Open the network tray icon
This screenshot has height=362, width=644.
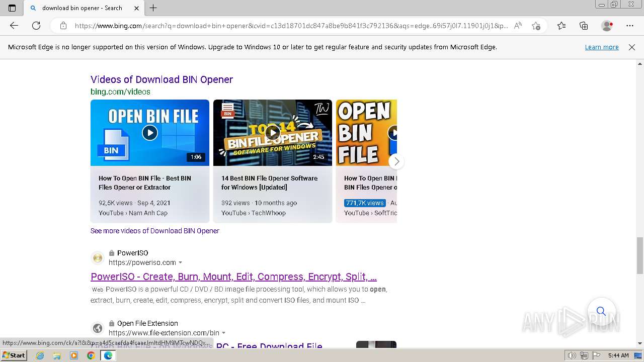pos(584,355)
